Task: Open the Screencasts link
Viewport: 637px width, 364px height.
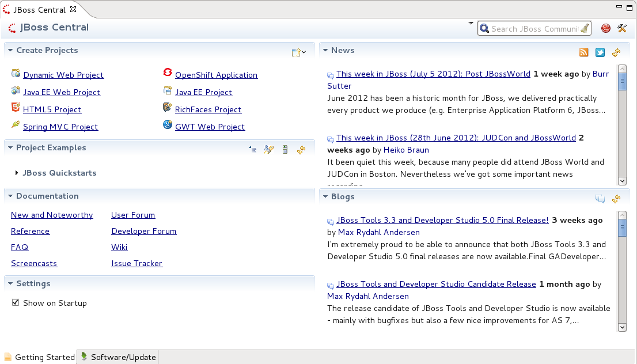Action: click(34, 263)
